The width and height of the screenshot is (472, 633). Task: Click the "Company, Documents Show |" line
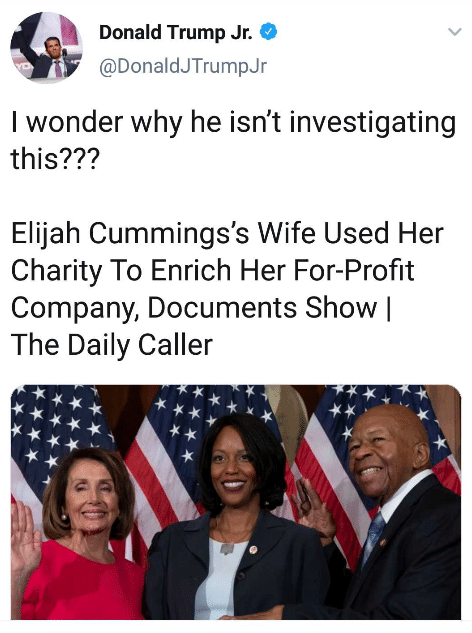[x=201, y=308]
